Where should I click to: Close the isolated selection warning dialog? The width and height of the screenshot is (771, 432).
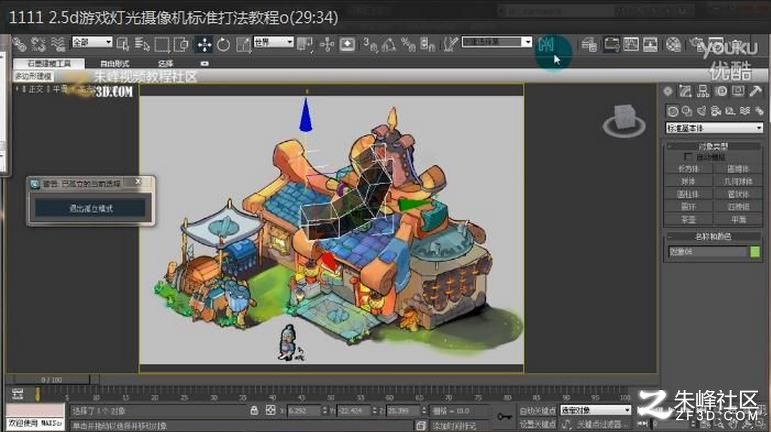point(138,182)
